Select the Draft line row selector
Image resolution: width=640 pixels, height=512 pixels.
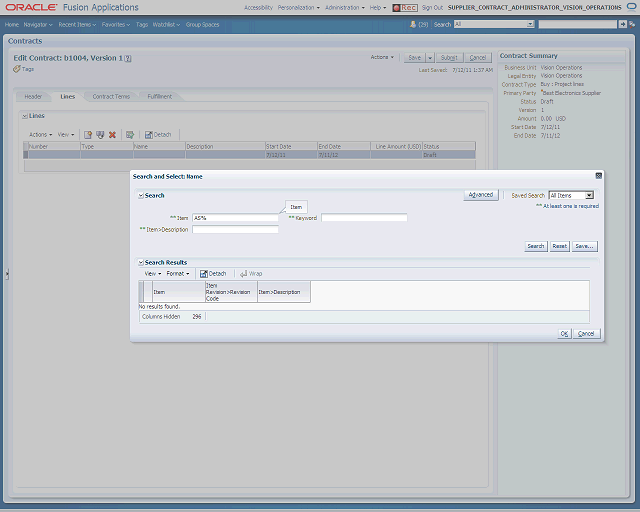coord(26,155)
